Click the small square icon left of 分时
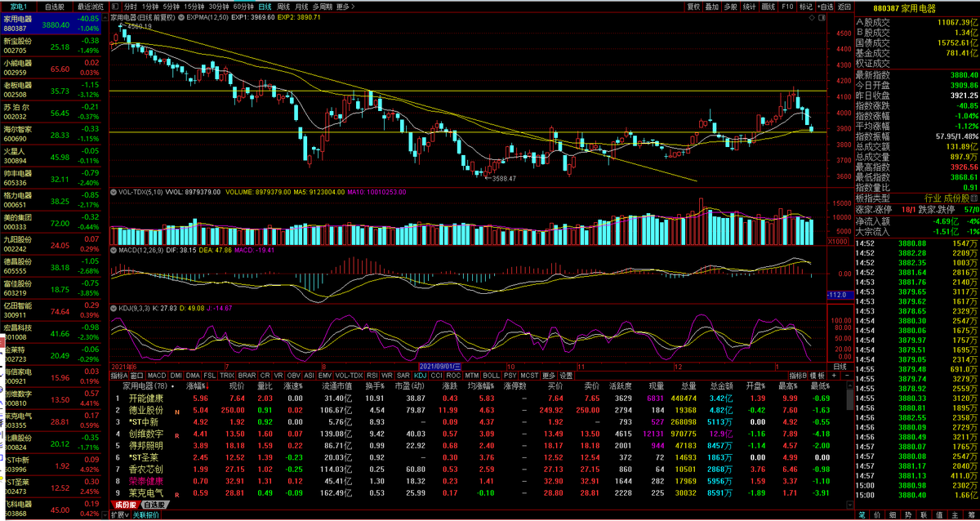Image resolution: width=980 pixels, height=521 pixels. [114, 6]
